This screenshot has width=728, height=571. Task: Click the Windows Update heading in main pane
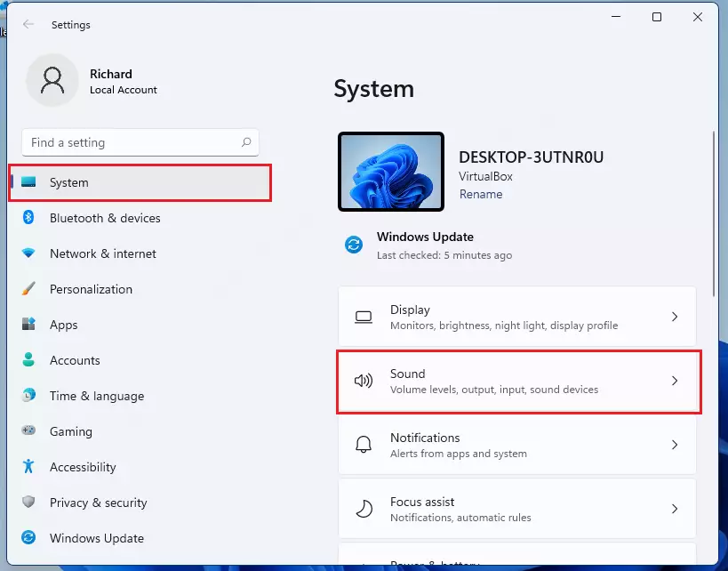point(425,237)
